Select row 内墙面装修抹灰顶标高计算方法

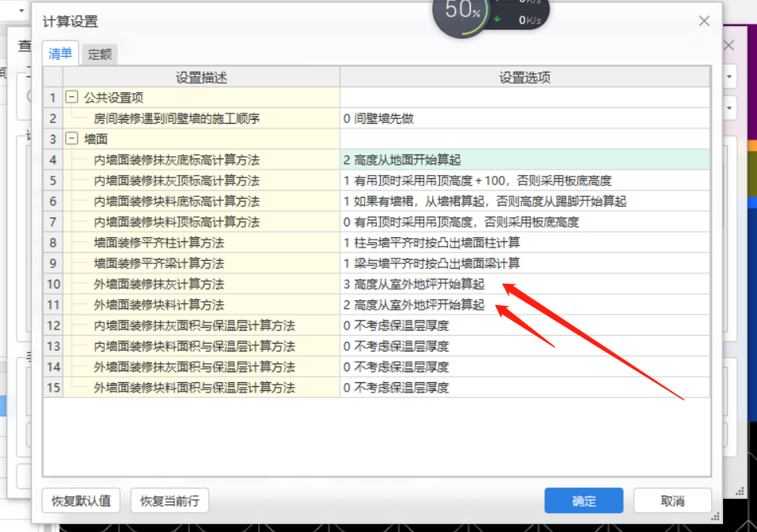pyautogui.click(x=201, y=180)
